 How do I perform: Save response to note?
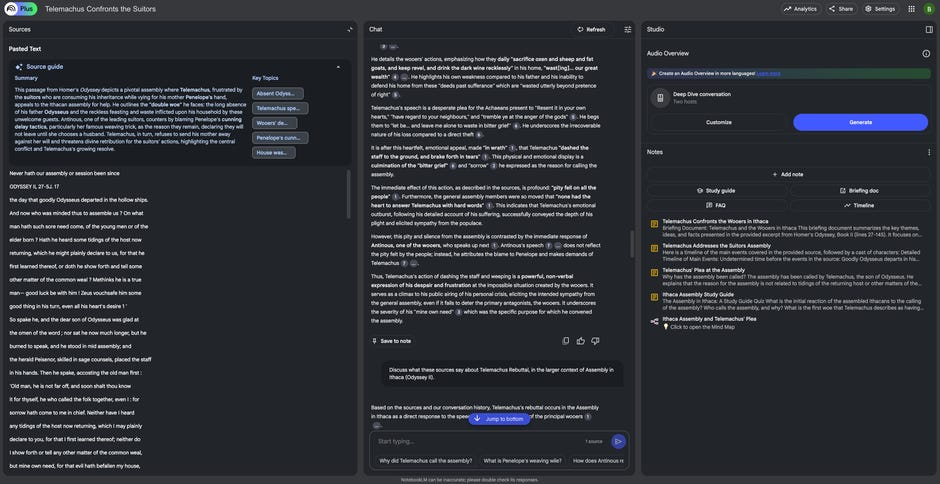click(390, 341)
